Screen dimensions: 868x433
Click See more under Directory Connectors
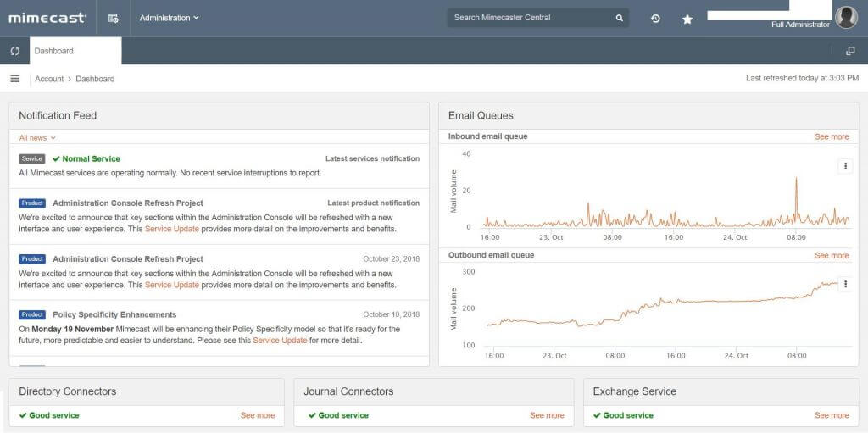click(x=258, y=415)
